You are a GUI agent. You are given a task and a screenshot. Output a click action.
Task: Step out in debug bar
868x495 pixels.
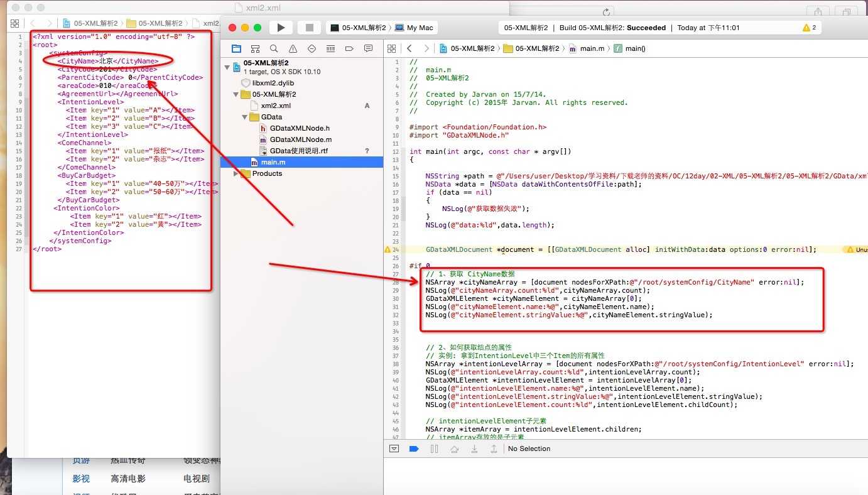click(x=494, y=449)
